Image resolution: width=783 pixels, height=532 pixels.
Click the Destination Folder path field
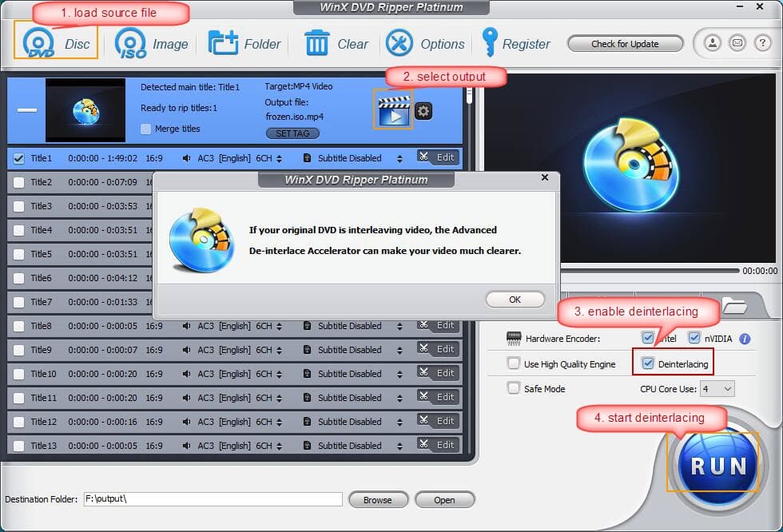tap(212, 499)
